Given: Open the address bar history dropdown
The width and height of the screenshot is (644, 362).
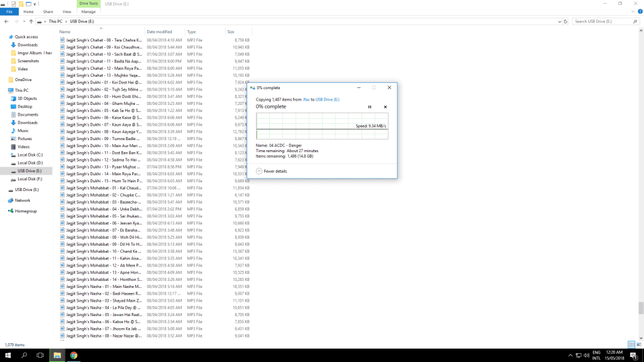Looking at the screenshot, I should tap(558, 21).
